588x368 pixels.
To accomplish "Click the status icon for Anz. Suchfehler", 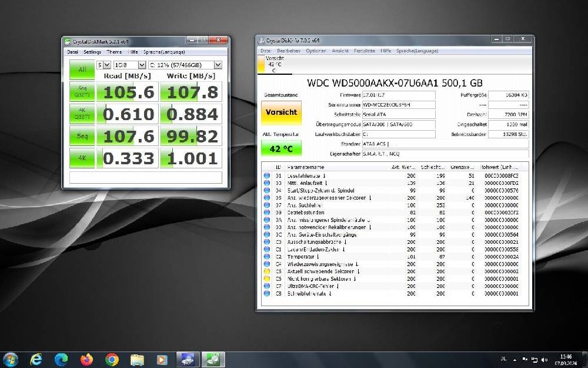I will click(266, 205).
